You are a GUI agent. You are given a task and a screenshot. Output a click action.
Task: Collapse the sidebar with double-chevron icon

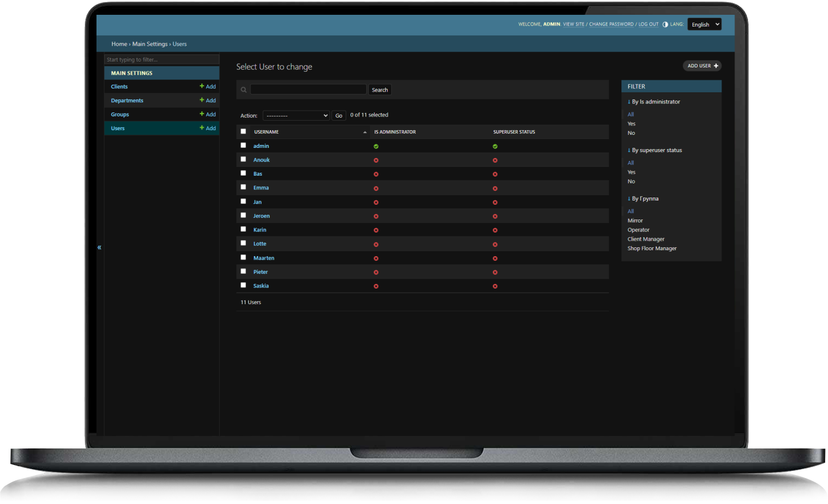(x=99, y=247)
